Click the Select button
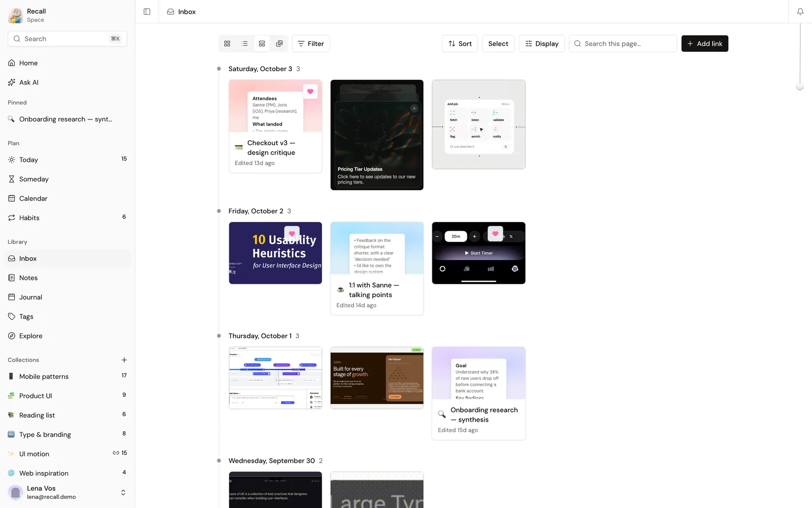This screenshot has width=812, height=508. point(498,44)
